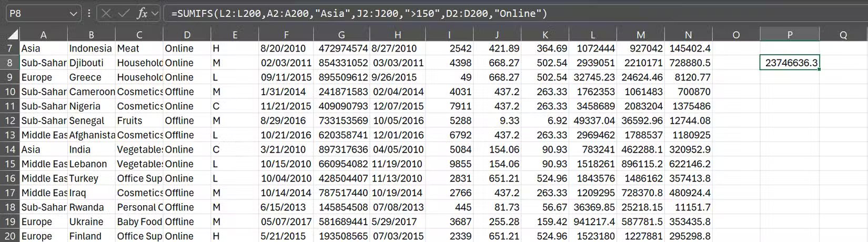
Task: Click the priority cell H in row 20
Action: [235, 236]
